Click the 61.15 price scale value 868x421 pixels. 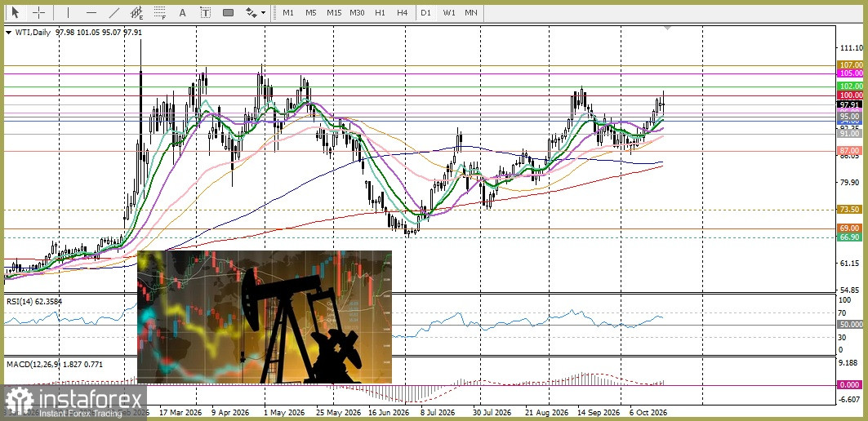[852, 264]
